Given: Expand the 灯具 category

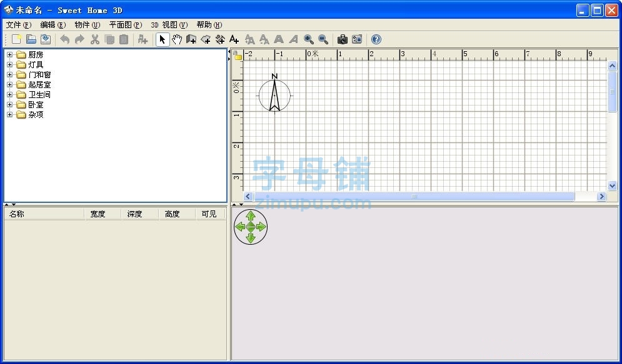Looking at the screenshot, I should 9,64.
